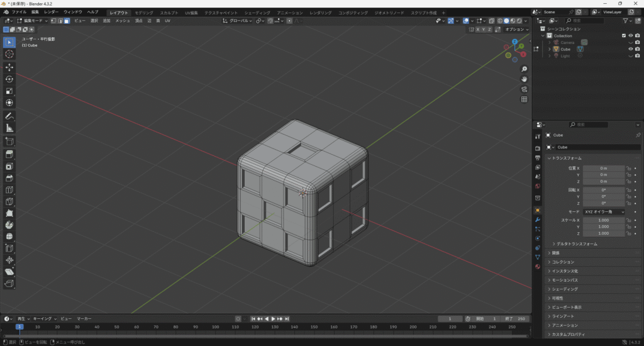Click the pan view hand icon

tap(524, 79)
